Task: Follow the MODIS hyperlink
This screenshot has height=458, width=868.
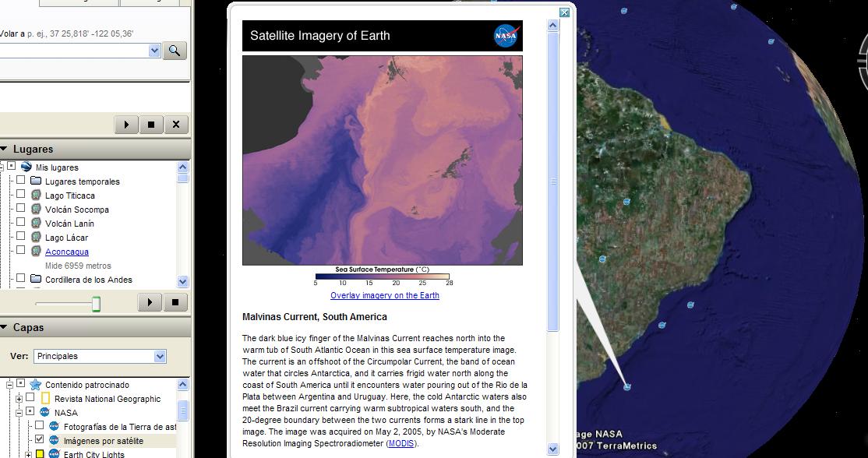Action: tap(401, 443)
